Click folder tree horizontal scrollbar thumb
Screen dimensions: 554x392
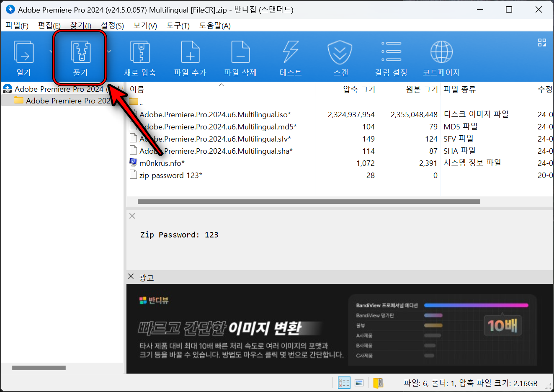(39, 368)
